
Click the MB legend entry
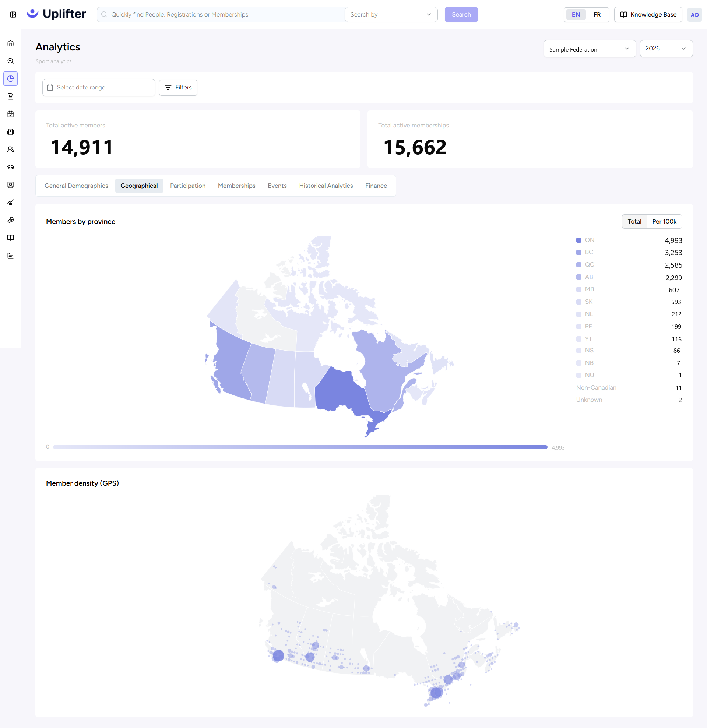pyautogui.click(x=629, y=289)
